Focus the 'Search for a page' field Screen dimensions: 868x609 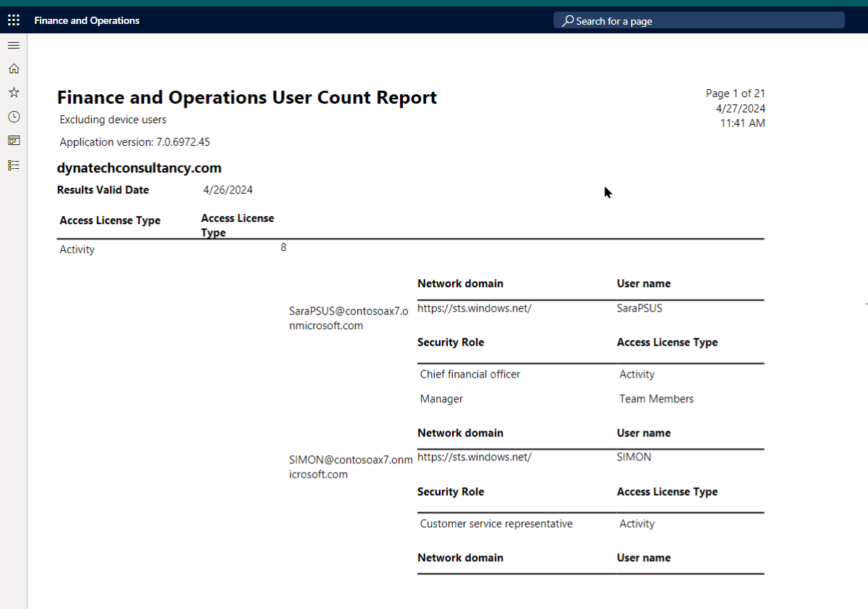[698, 20]
